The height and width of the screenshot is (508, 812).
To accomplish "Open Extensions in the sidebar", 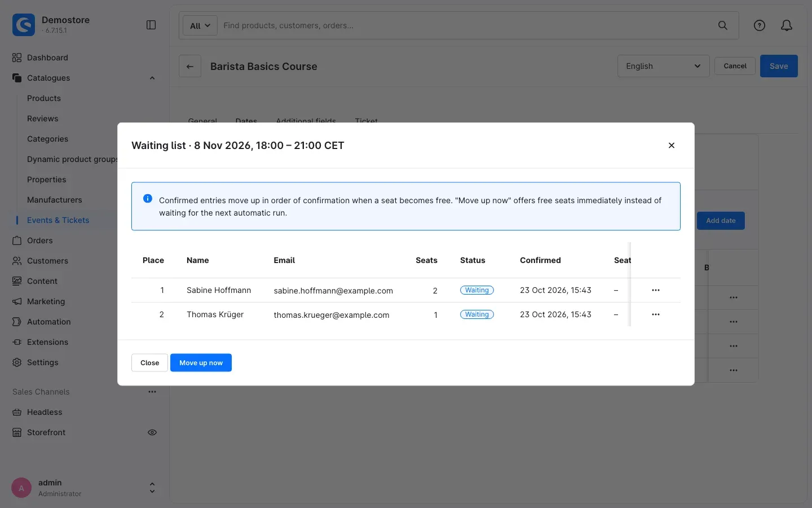I will [47, 342].
